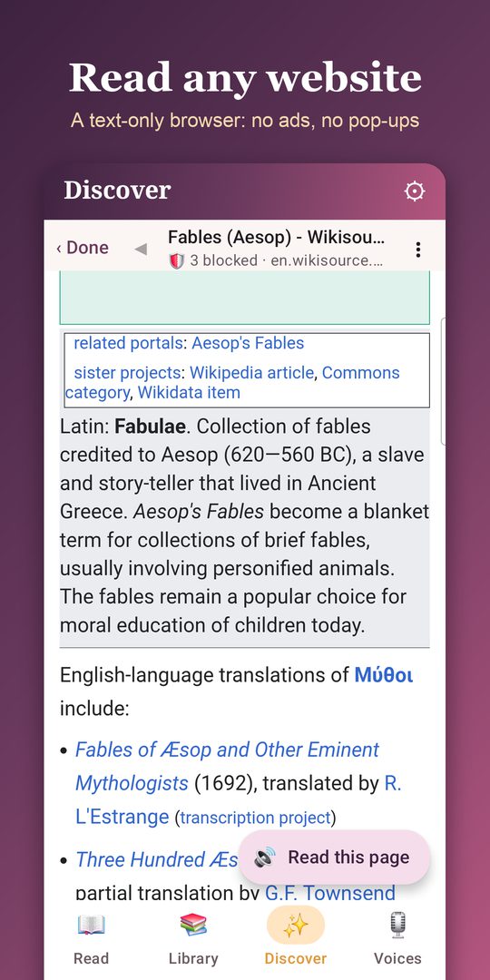Open the three-dot overflow menu

pos(418,250)
